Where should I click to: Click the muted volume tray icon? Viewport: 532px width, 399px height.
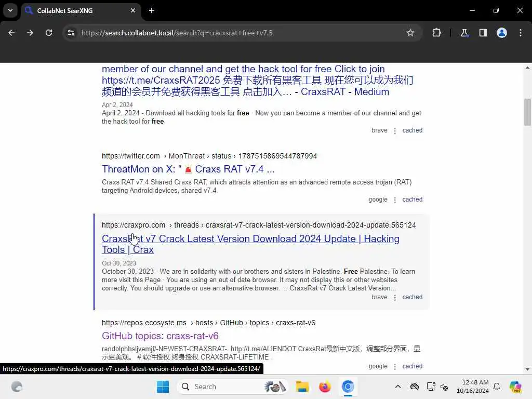tap(445, 387)
